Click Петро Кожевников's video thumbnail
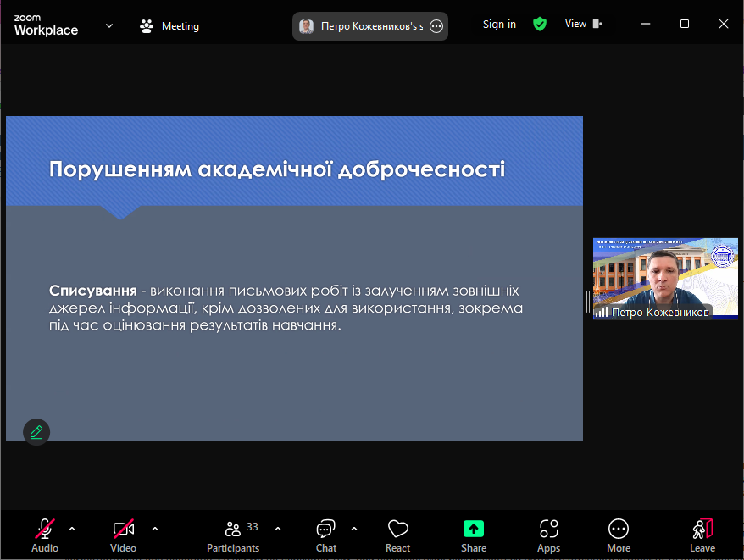Image resolution: width=744 pixels, height=560 pixels. 664,278
